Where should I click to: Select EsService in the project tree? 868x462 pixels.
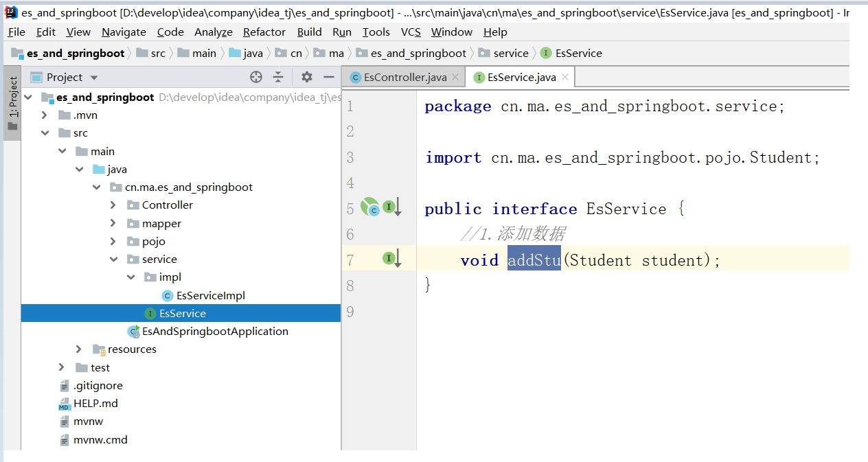pyautogui.click(x=183, y=313)
